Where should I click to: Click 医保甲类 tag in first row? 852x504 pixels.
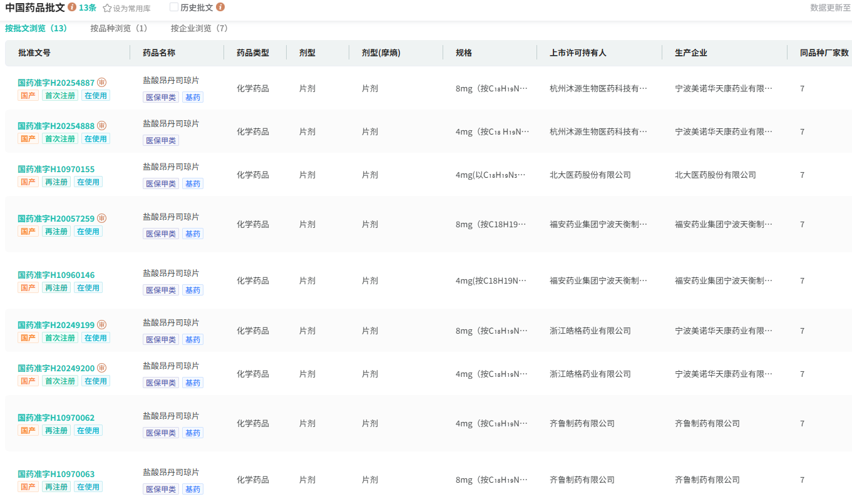[161, 98]
